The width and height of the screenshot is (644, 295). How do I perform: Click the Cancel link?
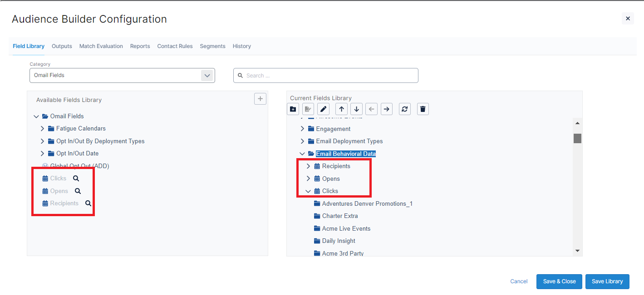519,281
